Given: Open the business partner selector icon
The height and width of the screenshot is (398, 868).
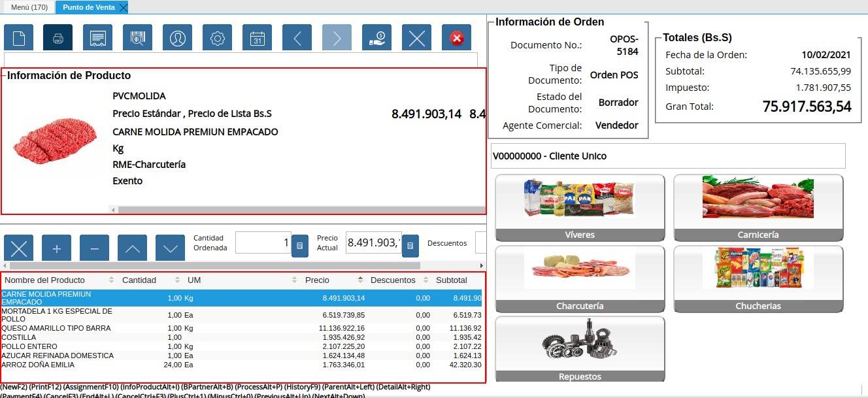Looking at the screenshot, I should [x=177, y=37].
